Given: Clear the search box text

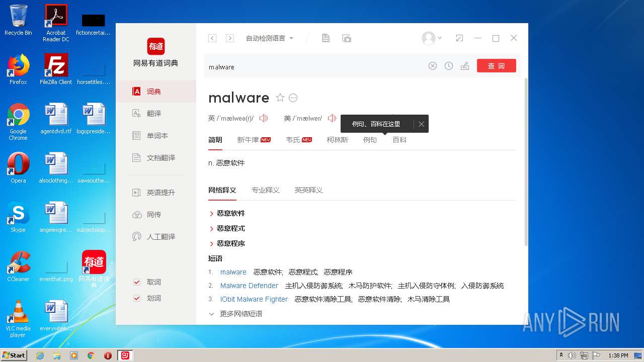Looking at the screenshot, I should tap(433, 66).
